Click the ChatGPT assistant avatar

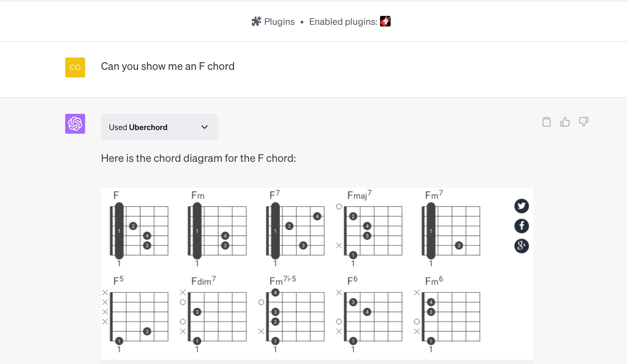coord(75,124)
